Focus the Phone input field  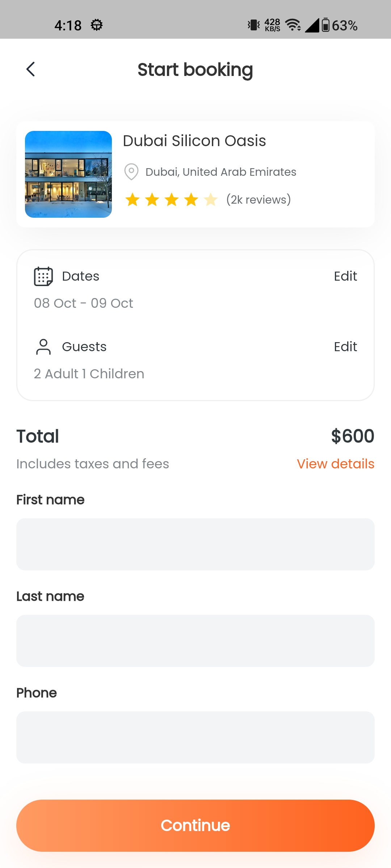[x=195, y=737]
